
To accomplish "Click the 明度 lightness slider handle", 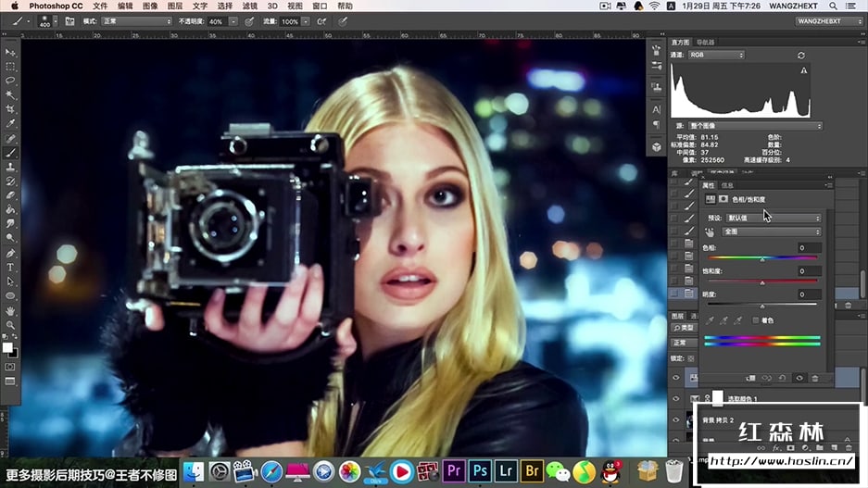I will [762, 306].
